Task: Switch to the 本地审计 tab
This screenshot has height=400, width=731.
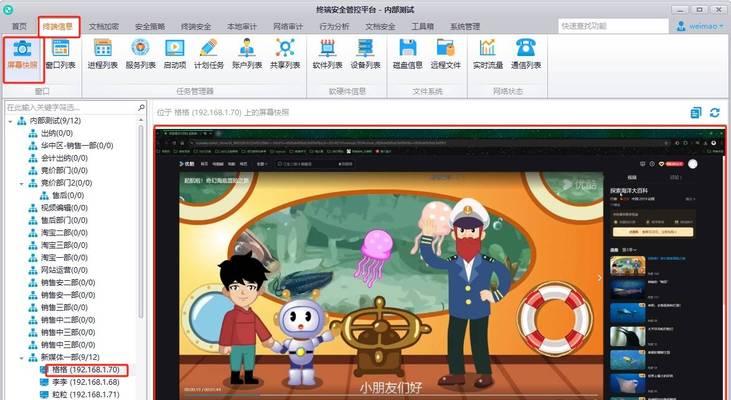Action: coord(242,27)
